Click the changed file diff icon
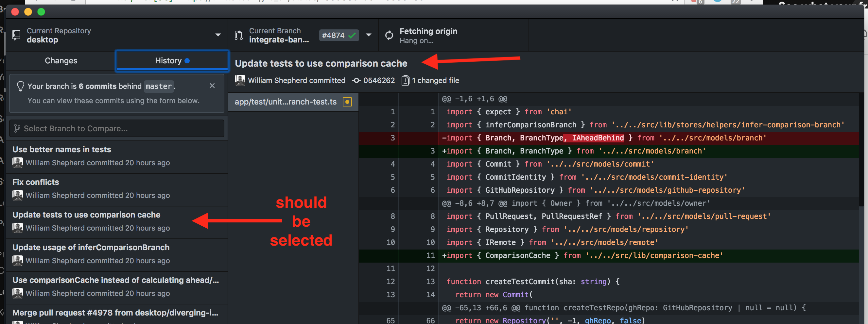The height and width of the screenshot is (324, 868). pos(405,80)
